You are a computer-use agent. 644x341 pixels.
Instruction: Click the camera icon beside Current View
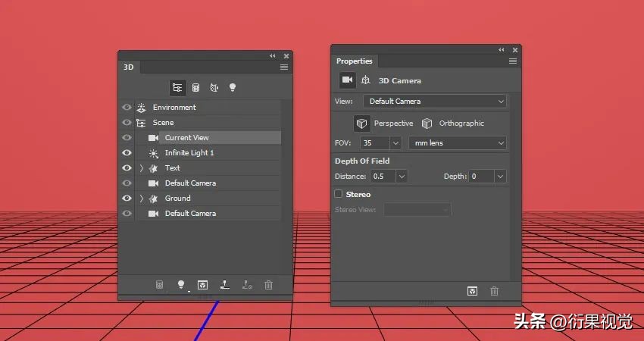coord(153,138)
